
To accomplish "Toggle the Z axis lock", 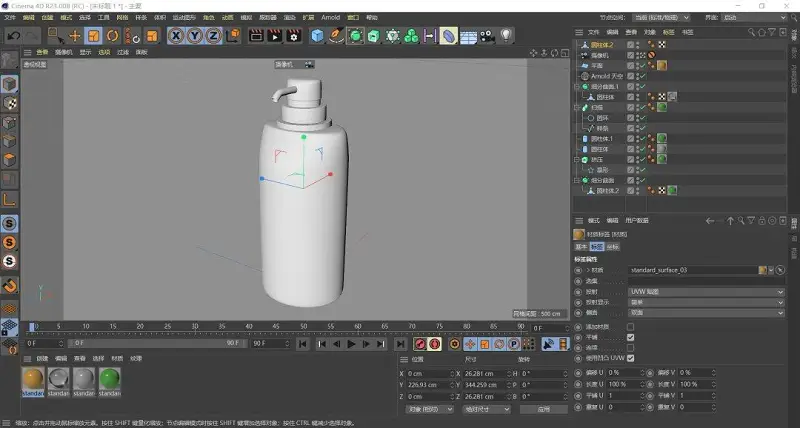I will pos(213,36).
